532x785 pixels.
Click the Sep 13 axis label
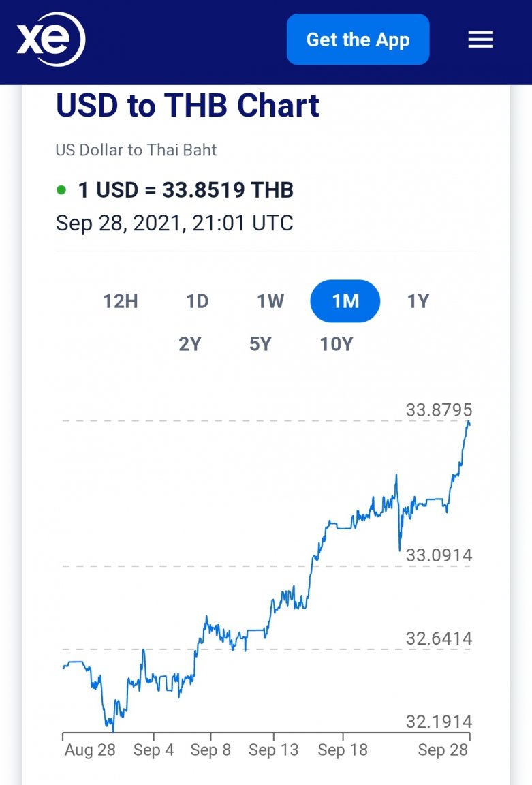274,750
